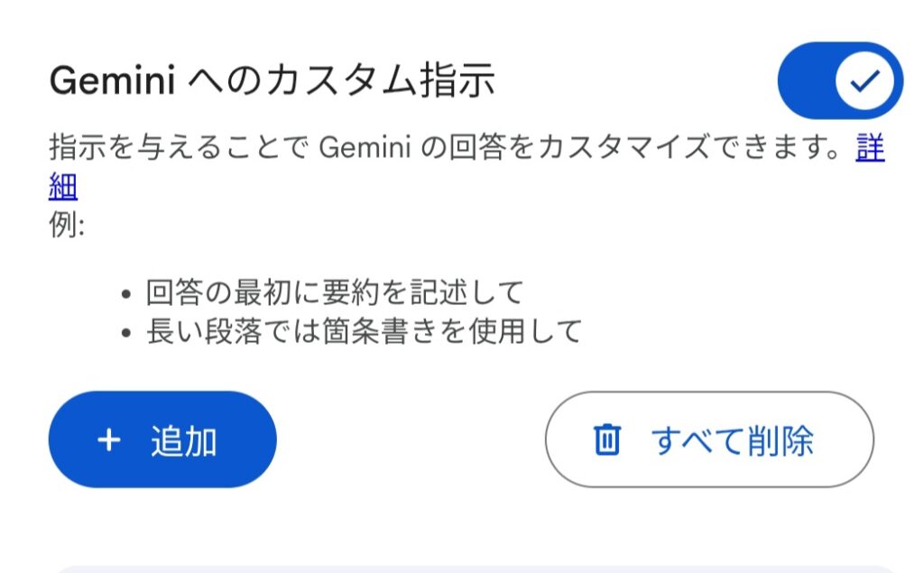Viewport: 924px width, 573px height.
Task: Click the bullet dot before 長い段落では
Action: (126, 332)
